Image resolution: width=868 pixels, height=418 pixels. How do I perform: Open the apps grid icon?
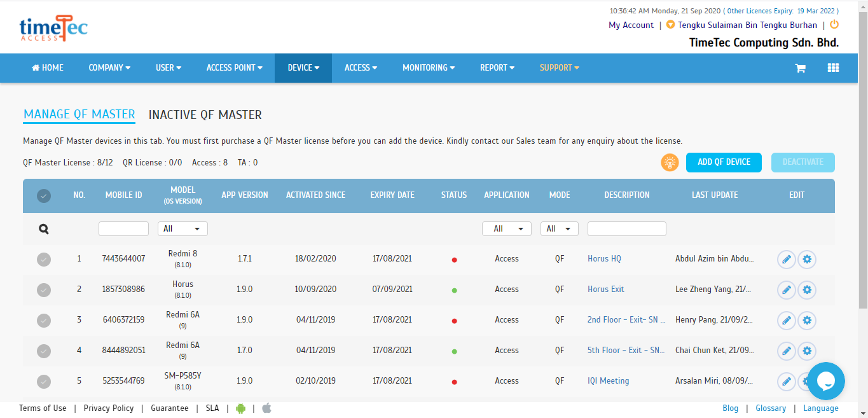click(833, 68)
